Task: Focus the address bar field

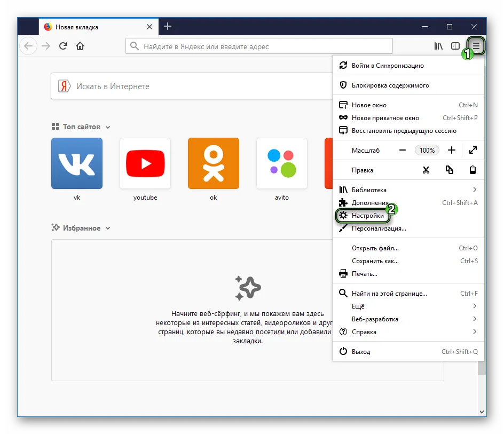Action: (259, 46)
